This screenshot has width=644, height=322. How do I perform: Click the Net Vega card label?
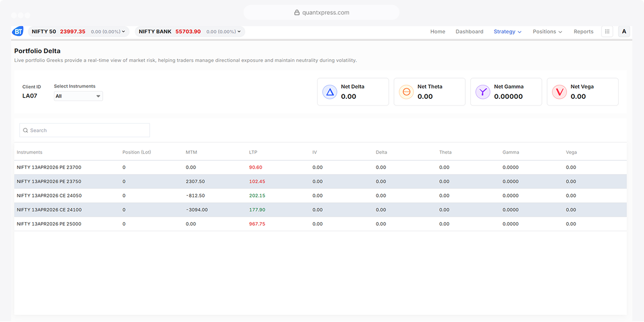582,86
